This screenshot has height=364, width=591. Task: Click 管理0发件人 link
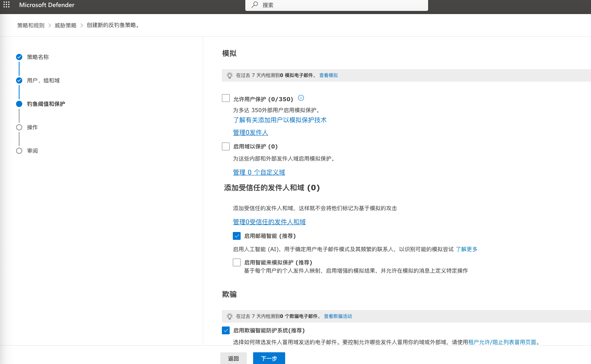click(x=251, y=132)
